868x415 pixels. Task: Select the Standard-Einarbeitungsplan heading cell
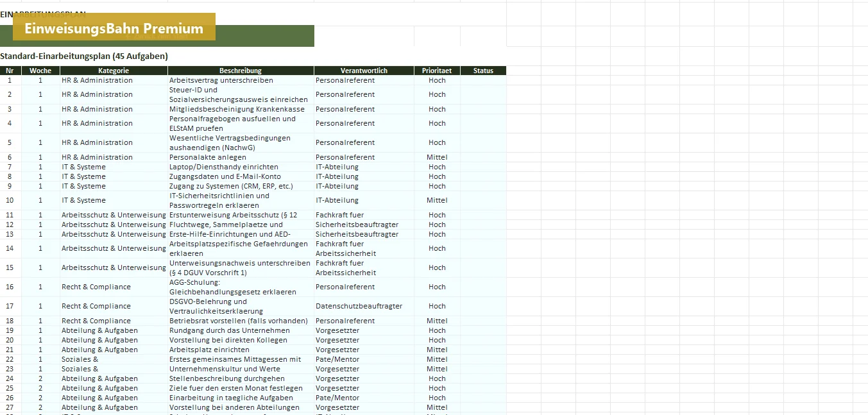click(x=84, y=56)
